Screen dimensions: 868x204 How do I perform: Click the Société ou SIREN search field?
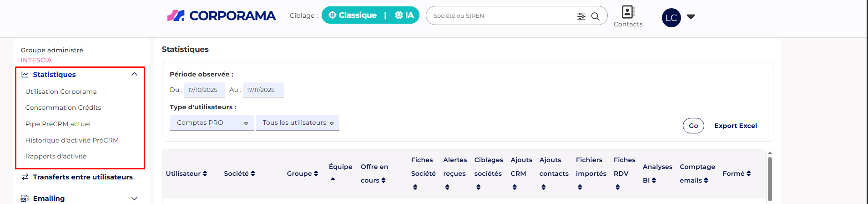pyautogui.click(x=500, y=16)
